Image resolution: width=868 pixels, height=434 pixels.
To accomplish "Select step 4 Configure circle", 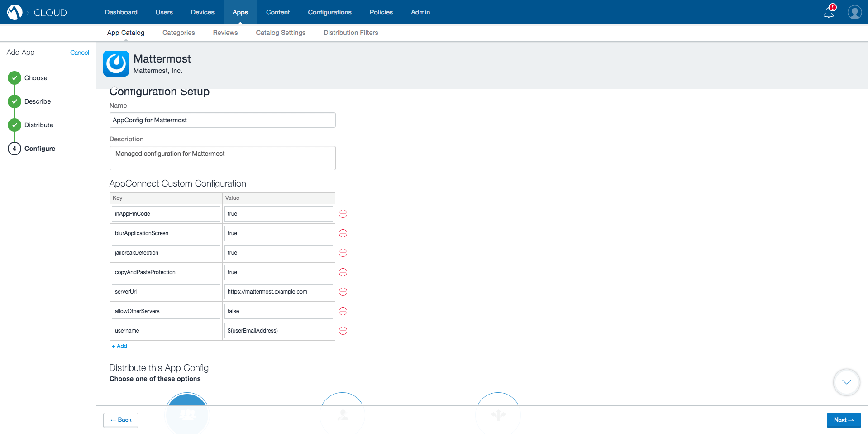I will click(14, 149).
